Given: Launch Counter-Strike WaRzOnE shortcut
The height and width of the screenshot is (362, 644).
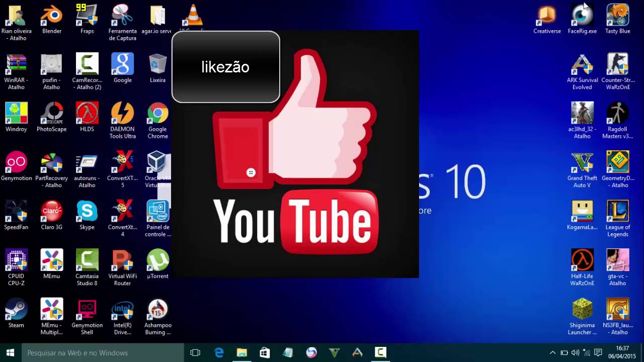Looking at the screenshot, I should (617, 71).
